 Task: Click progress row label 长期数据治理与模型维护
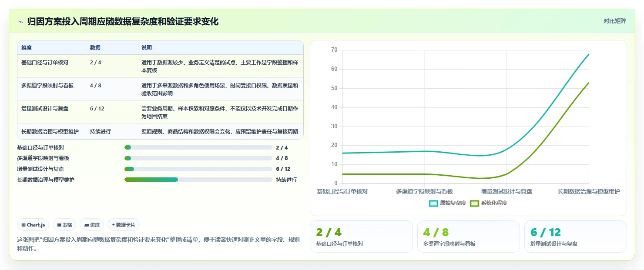(x=46, y=180)
